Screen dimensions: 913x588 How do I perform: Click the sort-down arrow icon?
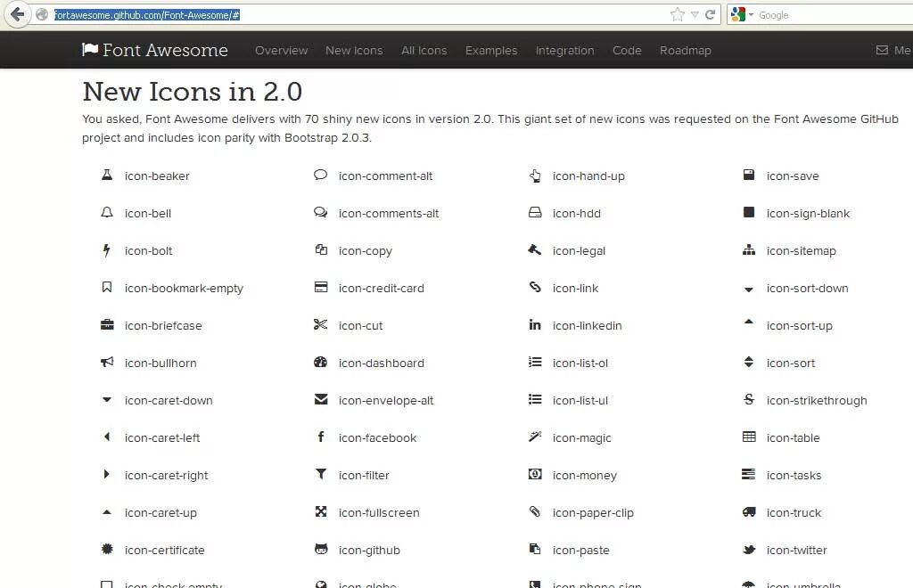(x=749, y=290)
